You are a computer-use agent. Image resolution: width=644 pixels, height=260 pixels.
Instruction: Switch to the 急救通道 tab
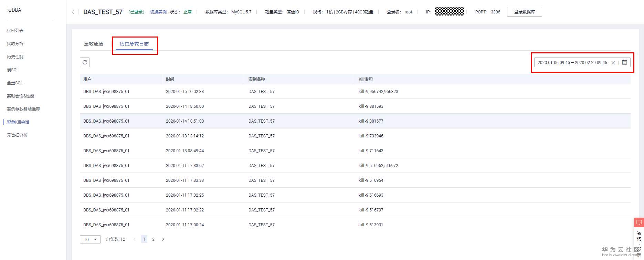click(94, 44)
